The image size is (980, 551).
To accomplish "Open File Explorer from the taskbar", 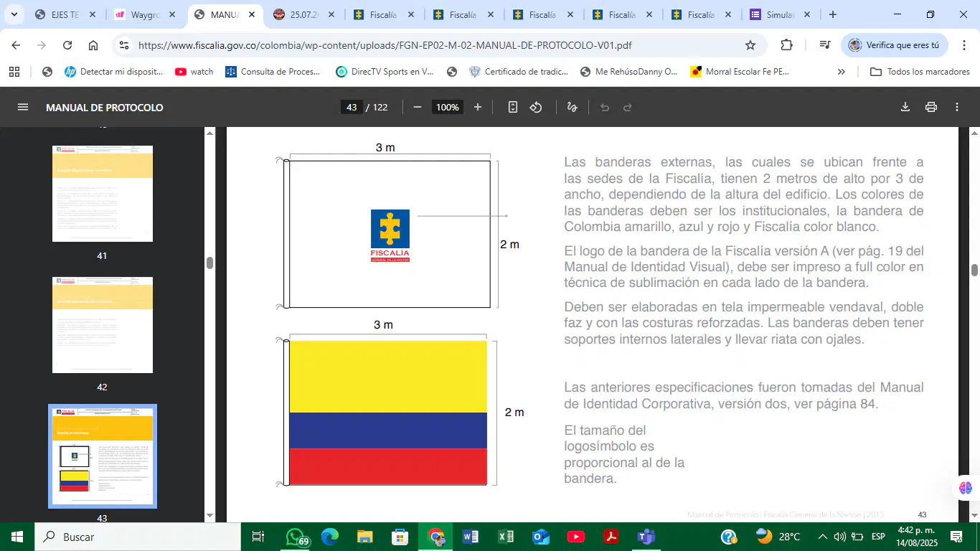I will [365, 537].
